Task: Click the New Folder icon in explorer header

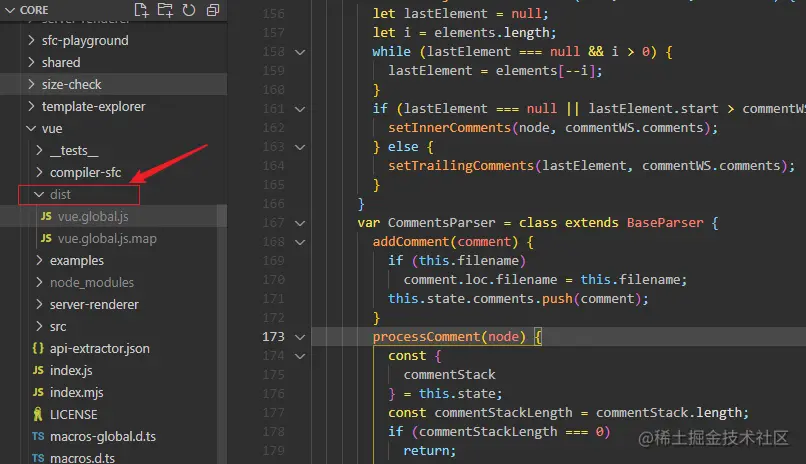Action: [x=165, y=10]
